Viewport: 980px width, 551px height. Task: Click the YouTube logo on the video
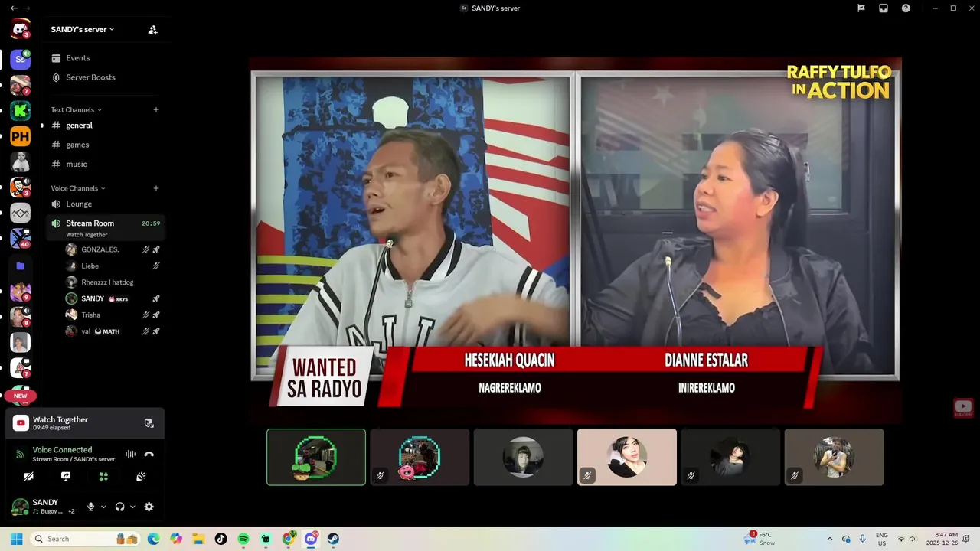(963, 408)
